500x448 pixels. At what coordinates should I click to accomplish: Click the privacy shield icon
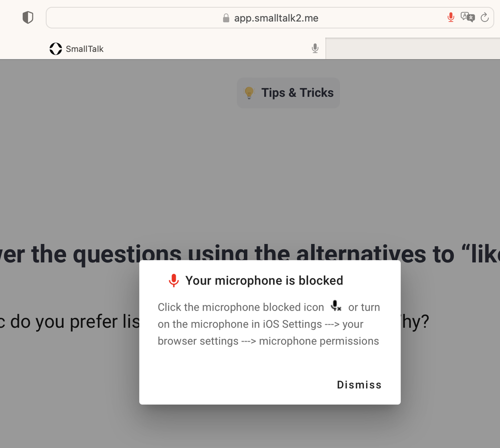coord(28,18)
